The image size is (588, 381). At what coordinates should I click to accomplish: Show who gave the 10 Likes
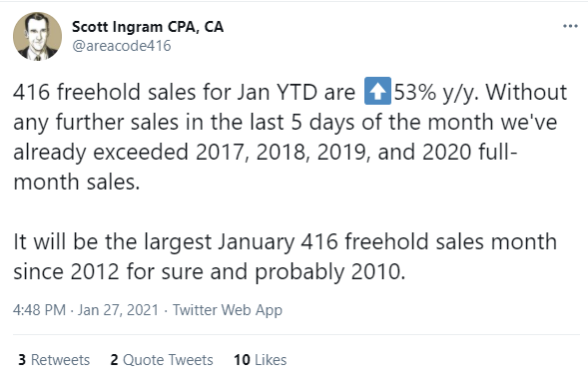[x=261, y=360]
